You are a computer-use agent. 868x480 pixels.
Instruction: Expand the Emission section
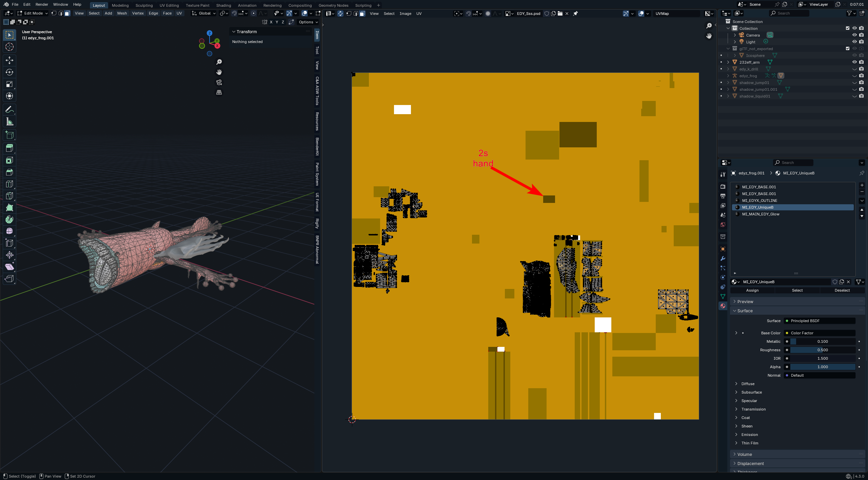[749, 435]
